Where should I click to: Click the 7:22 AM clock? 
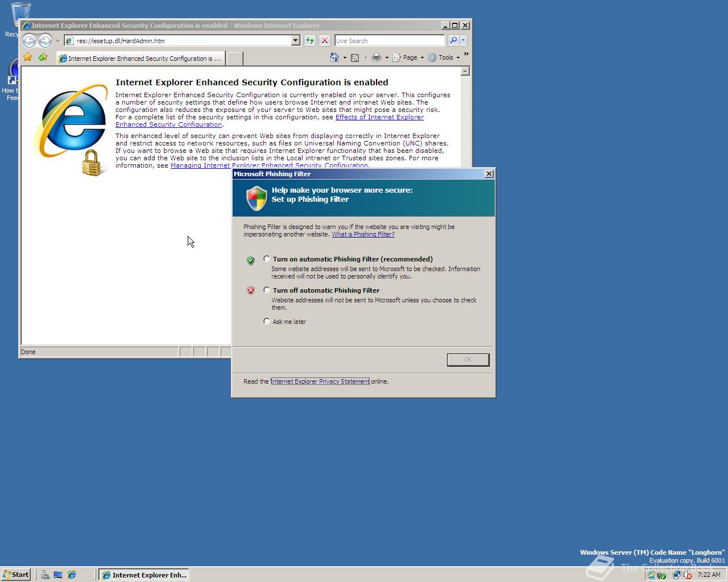click(x=709, y=575)
